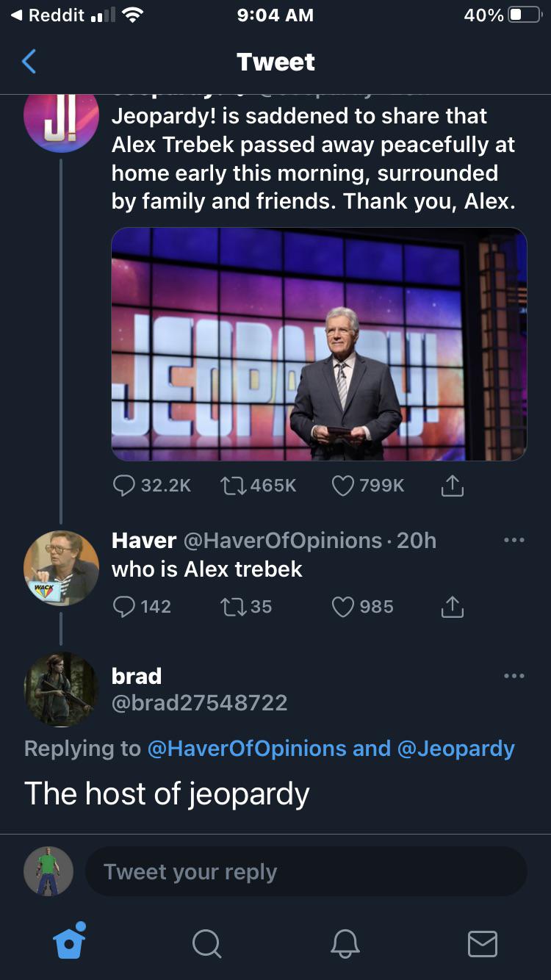Tap the Tweet your reply field

[x=306, y=872]
